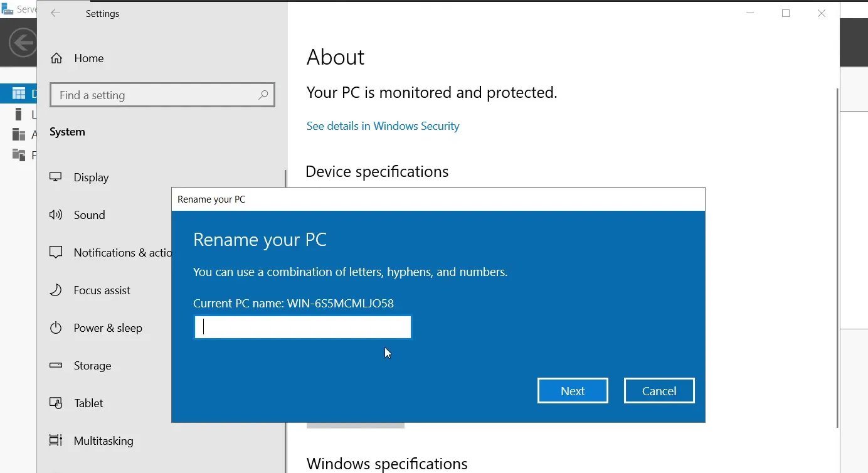868x473 pixels.
Task: Click the Storage drive icon
Action: click(56, 366)
